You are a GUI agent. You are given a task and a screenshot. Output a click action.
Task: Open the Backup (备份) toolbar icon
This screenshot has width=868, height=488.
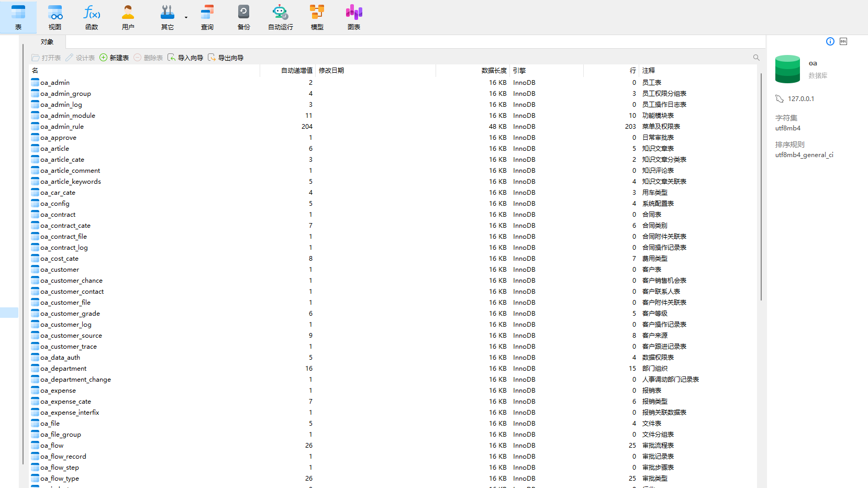click(x=244, y=17)
